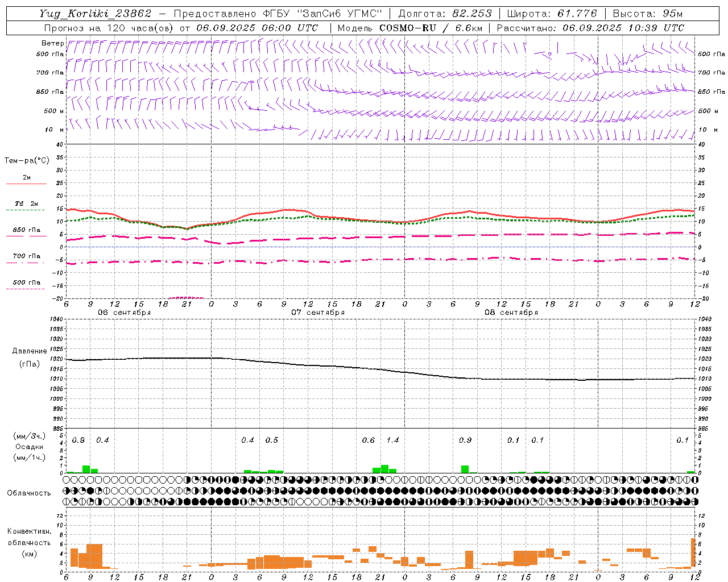The image size is (728, 582).
Task: Click the 850 гПа temperature legend line sample
Action: [x=26, y=236]
